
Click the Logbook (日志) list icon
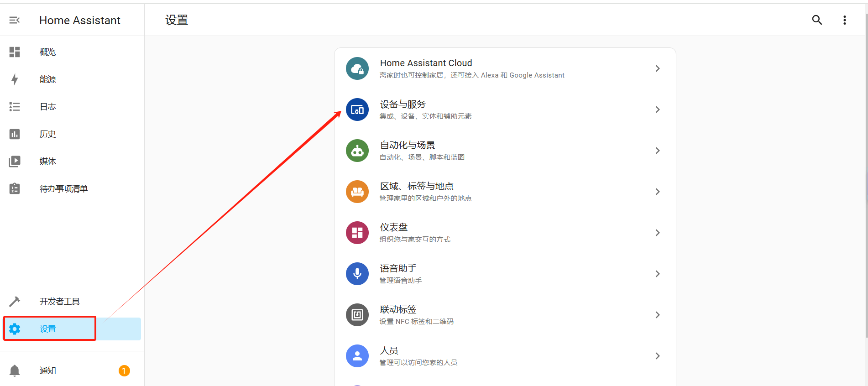point(15,107)
